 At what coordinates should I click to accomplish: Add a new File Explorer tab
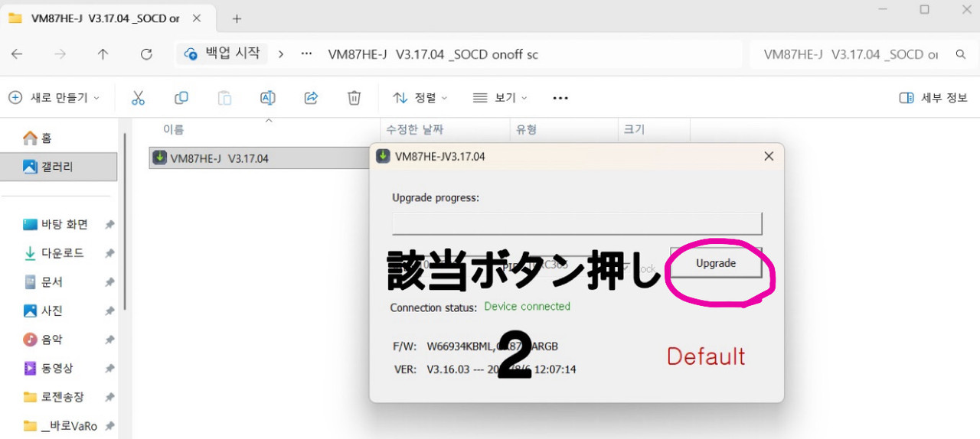[237, 18]
